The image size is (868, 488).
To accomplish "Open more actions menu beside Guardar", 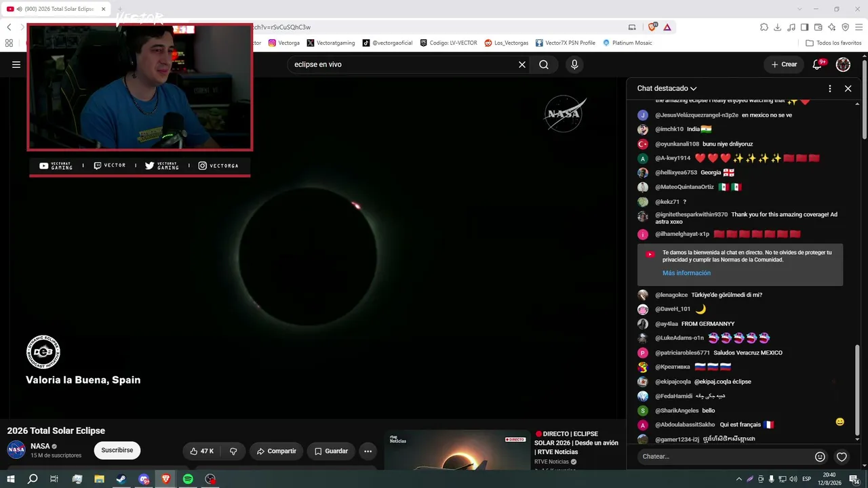I will 368,451.
